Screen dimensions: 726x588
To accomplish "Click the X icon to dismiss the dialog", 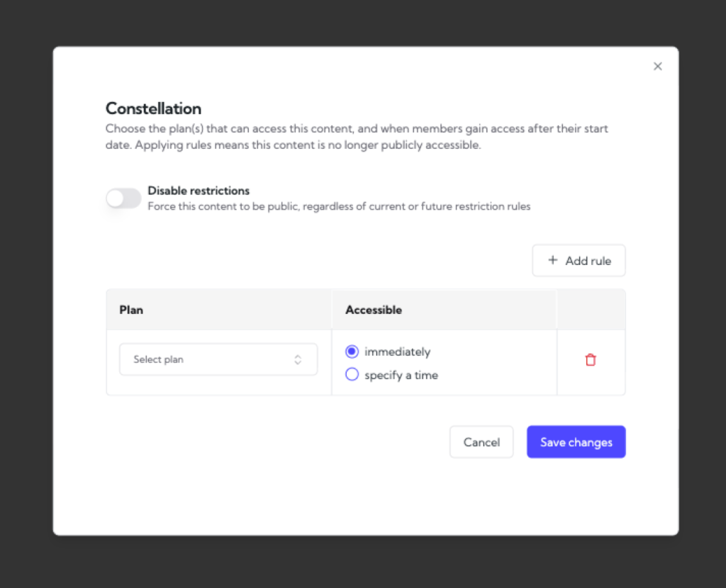I will (x=657, y=66).
